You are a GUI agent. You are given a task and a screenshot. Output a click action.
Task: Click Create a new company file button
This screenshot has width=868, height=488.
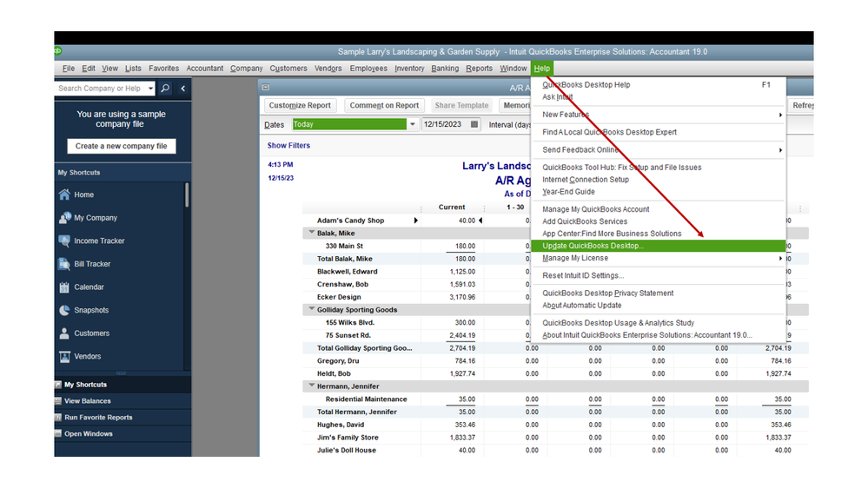[121, 146]
